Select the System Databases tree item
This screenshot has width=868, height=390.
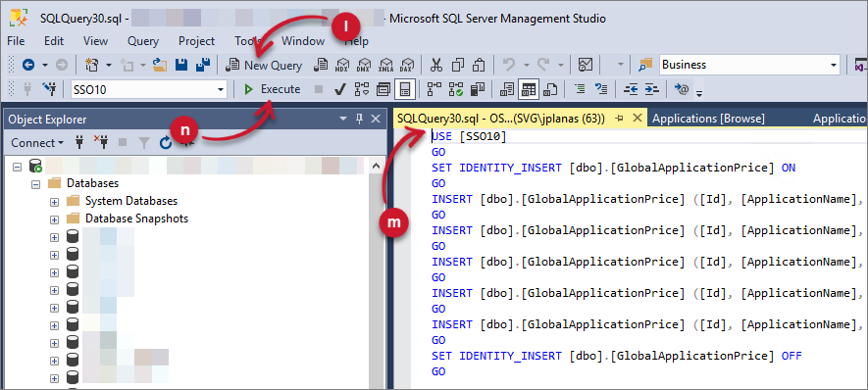tap(131, 201)
